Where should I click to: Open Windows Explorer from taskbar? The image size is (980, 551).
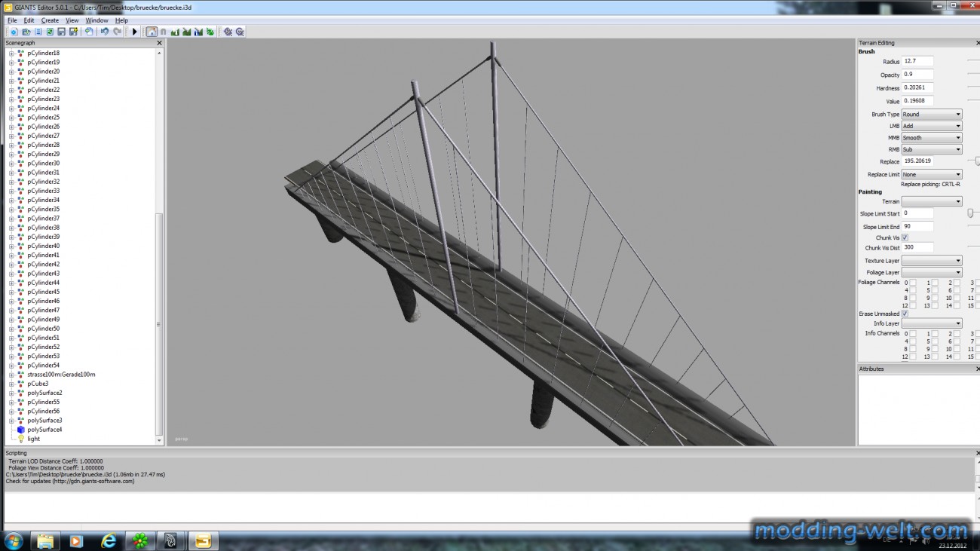(x=46, y=540)
